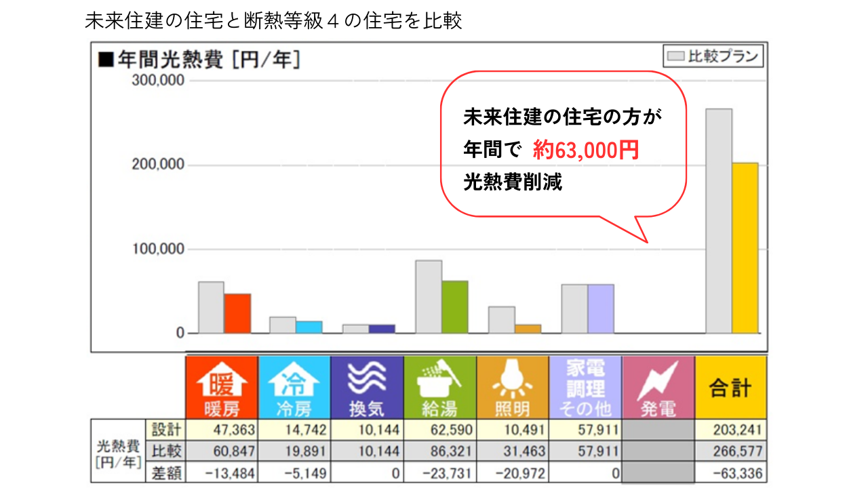Click the 家電調理その他 appliances tile
Viewport: 868px width, 488px height.
pyautogui.click(x=585, y=387)
